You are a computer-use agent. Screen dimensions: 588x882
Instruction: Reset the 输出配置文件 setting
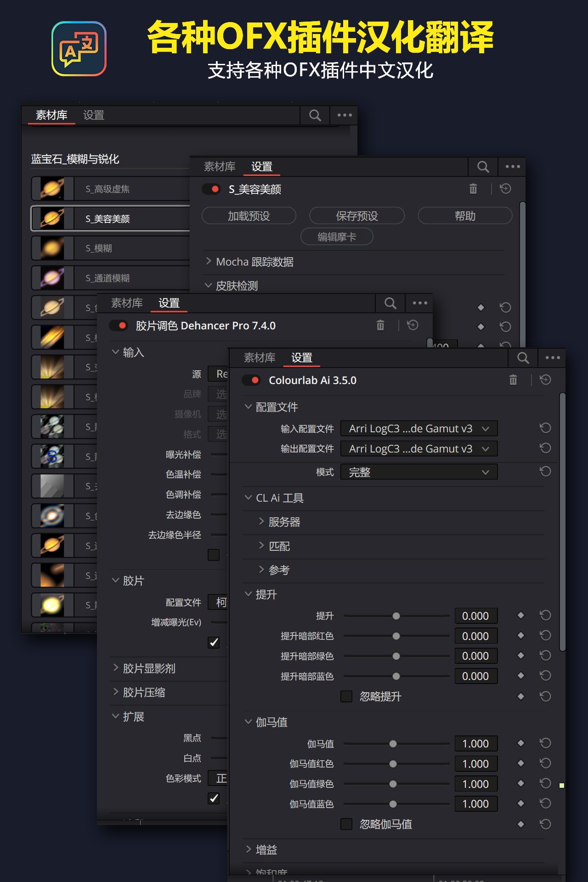click(x=545, y=448)
